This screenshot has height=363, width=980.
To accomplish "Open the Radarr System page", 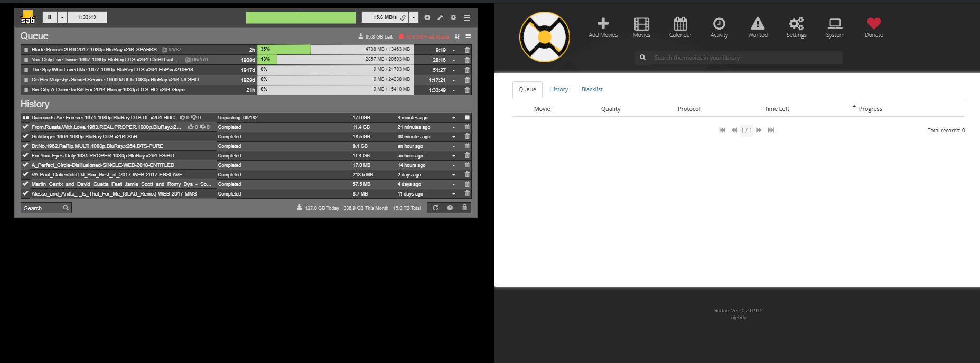I will [835, 27].
